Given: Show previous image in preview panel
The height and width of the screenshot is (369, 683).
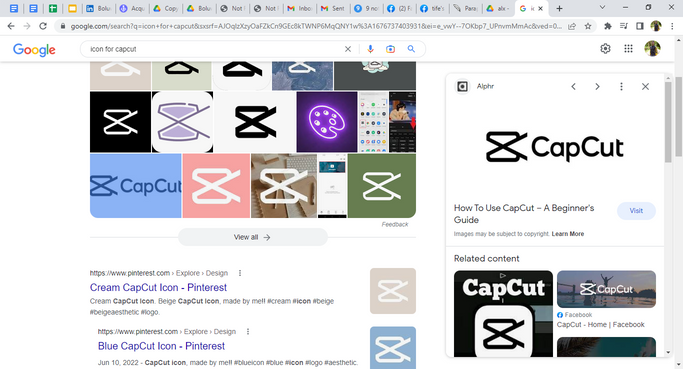Looking at the screenshot, I should (573, 87).
